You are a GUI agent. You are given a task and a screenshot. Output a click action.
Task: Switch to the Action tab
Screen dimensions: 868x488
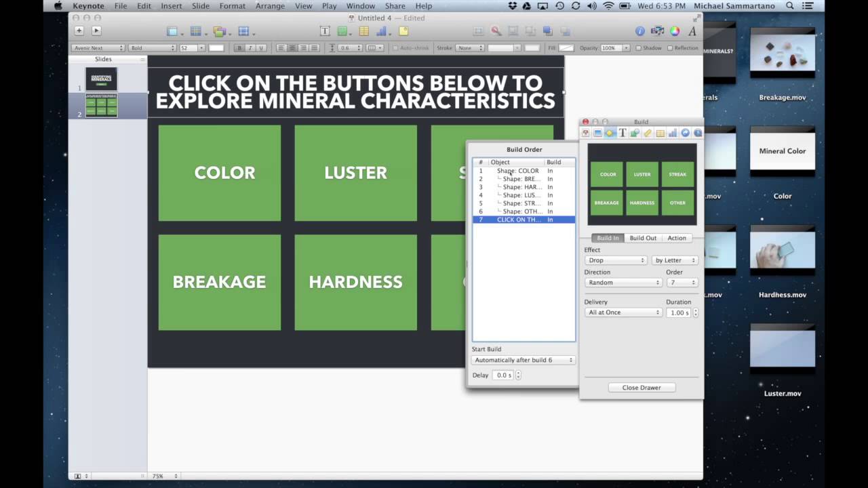pyautogui.click(x=677, y=238)
